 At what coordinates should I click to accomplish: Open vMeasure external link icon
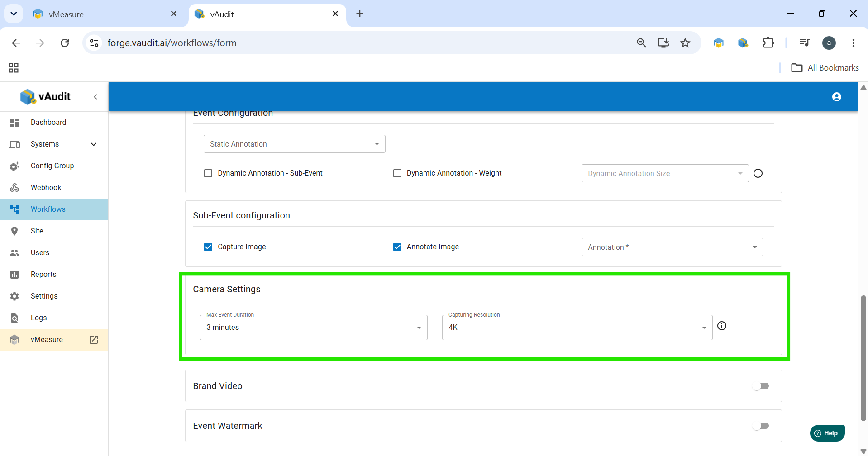tap(94, 340)
